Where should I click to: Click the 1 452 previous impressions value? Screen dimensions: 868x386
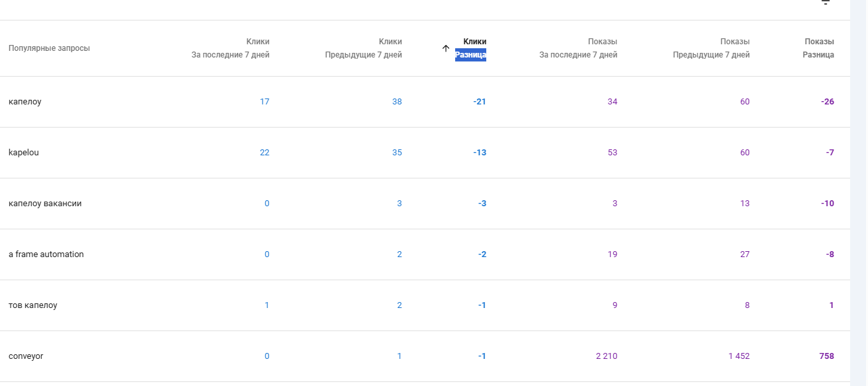[739, 356]
